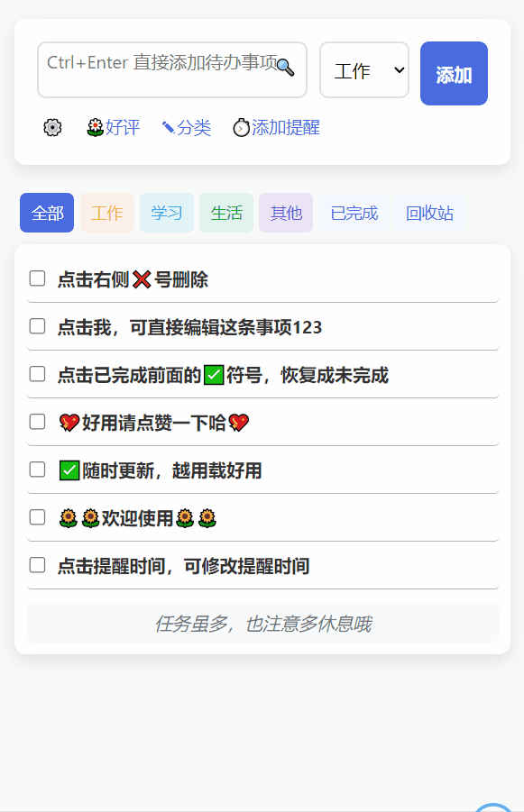This screenshot has height=812, width=524.
Task: Click the flower icon beside 好评
Action: click(x=96, y=127)
